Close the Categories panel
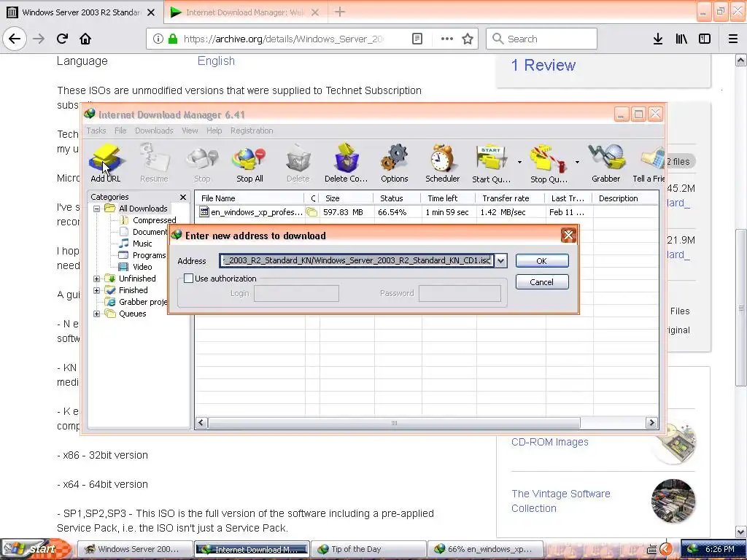The width and height of the screenshot is (747, 560). (183, 197)
